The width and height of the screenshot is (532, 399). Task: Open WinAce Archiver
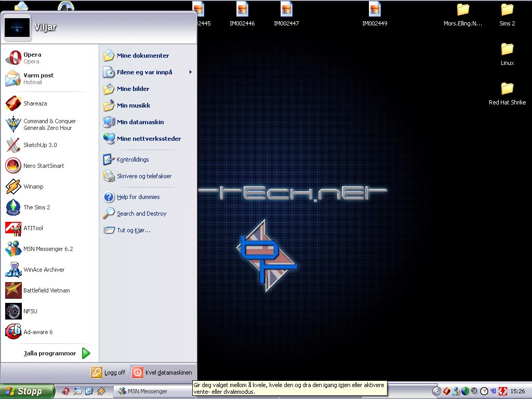pyautogui.click(x=50, y=270)
